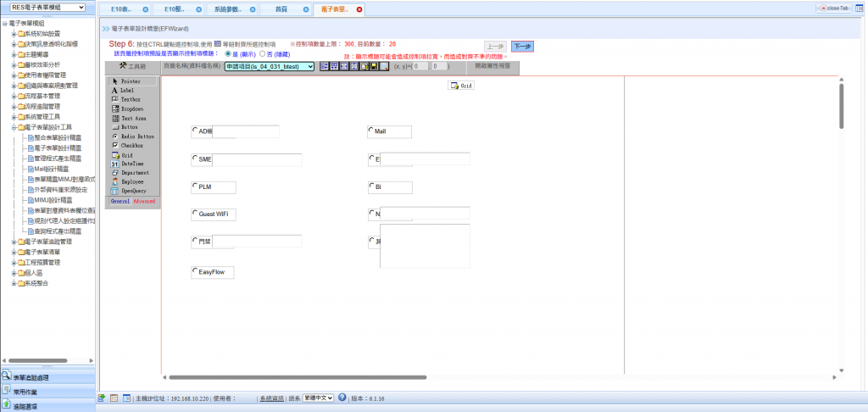Expand the 系統初始設置 tree folder
The height and width of the screenshot is (412, 868).
[14, 34]
